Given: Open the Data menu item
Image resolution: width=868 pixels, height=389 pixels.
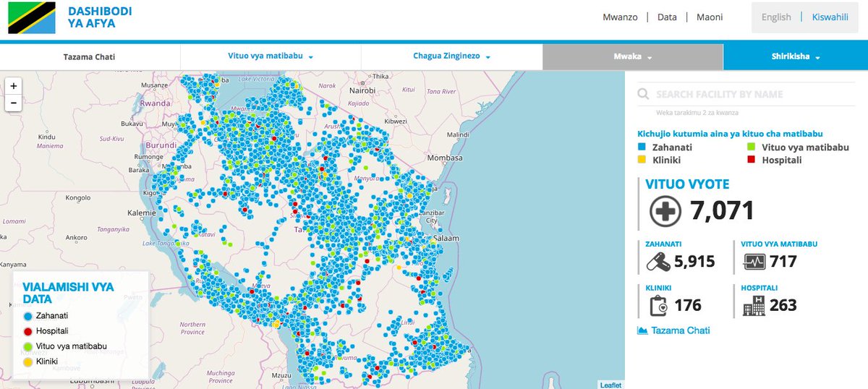Looking at the screenshot, I should point(667,17).
